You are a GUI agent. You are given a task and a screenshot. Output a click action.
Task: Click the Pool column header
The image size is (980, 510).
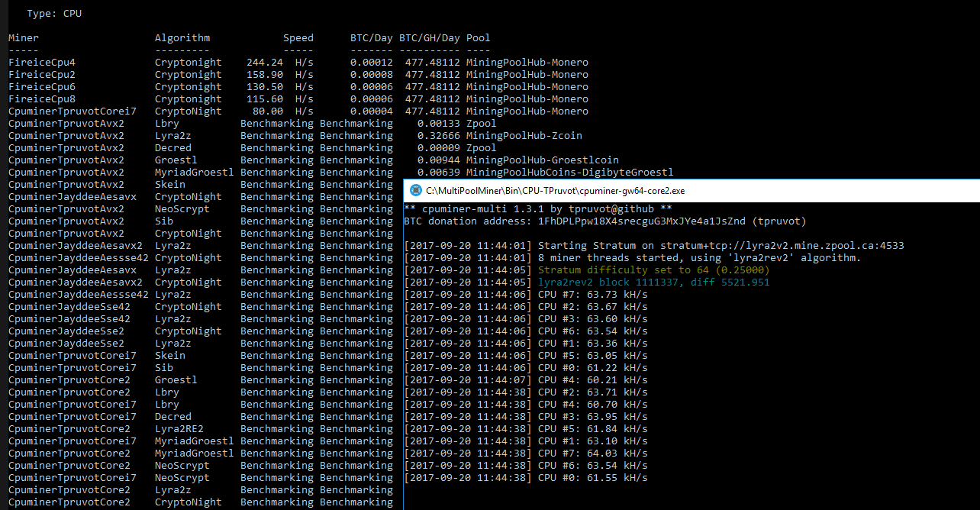pyautogui.click(x=478, y=37)
